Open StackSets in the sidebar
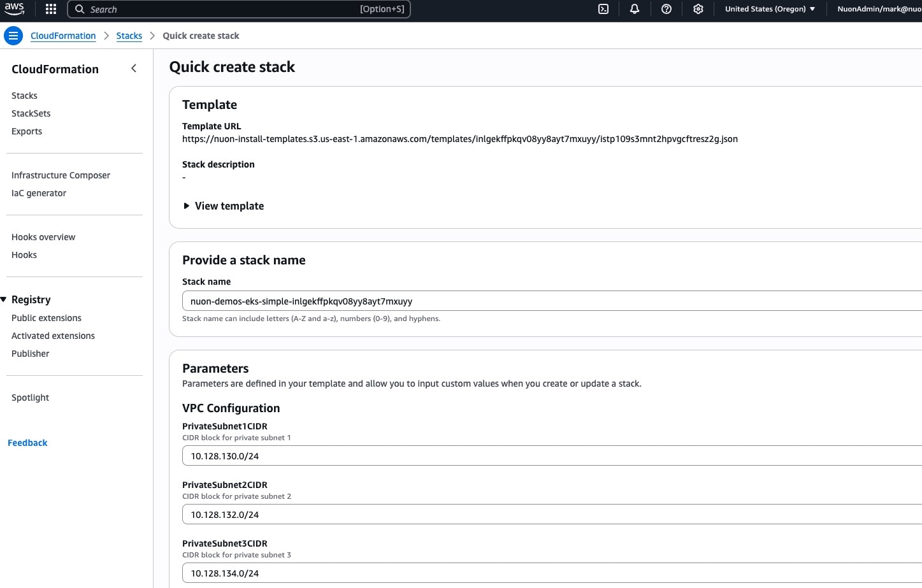Viewport: 922px width, 588px height. click(x=31, y=113)
